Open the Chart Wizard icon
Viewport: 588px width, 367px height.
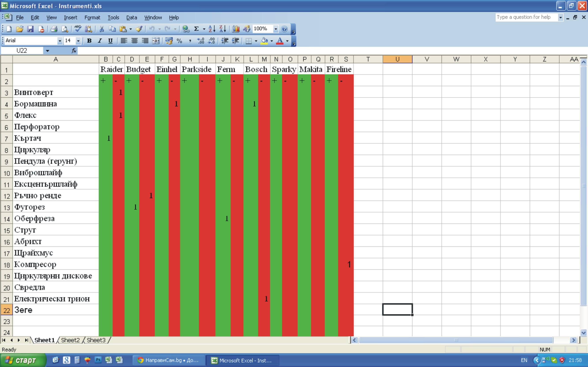pyautogui.click(x=236, y=29)
